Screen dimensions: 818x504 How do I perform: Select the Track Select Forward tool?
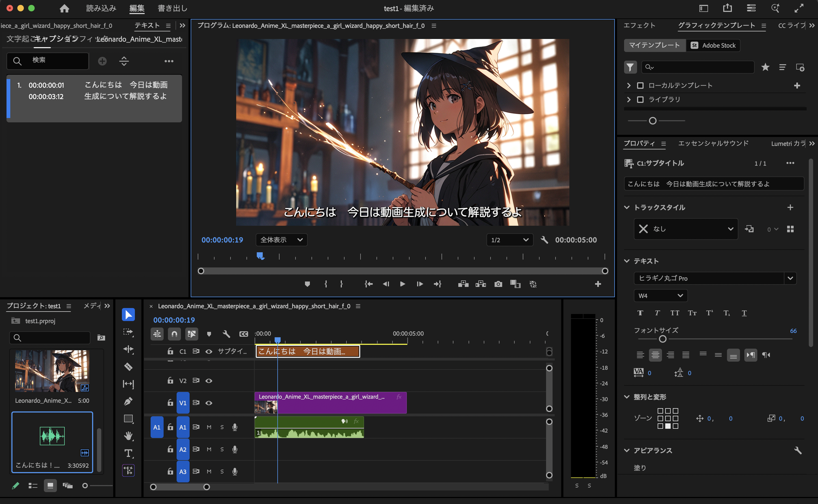128,332
